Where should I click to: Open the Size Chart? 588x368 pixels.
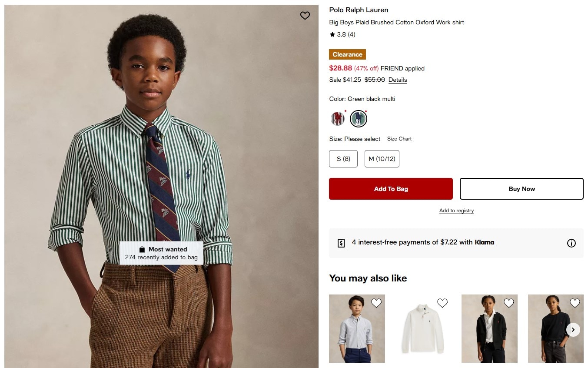click(x=399, y=139)
